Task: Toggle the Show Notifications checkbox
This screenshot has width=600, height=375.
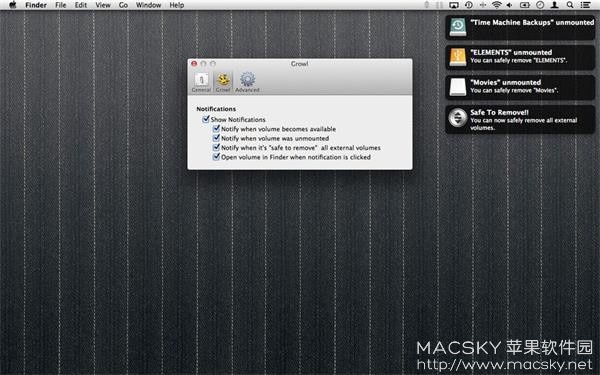Action: [206, 119]
